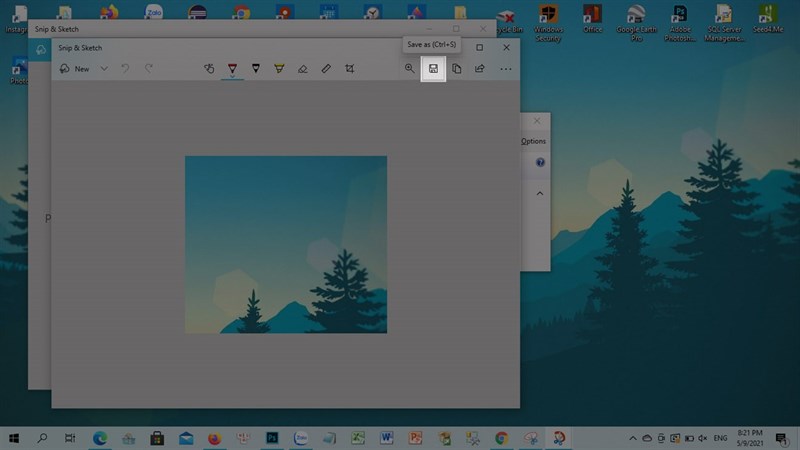The height and width of the screenshot is (450, 800).
Task: Select the Eraser tool
Action: click(x=303, y=69)
